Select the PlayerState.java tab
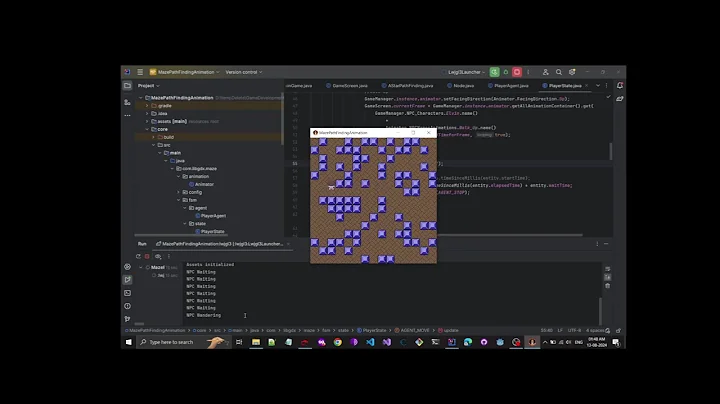The image size is (720, 404). pos(562,86)
